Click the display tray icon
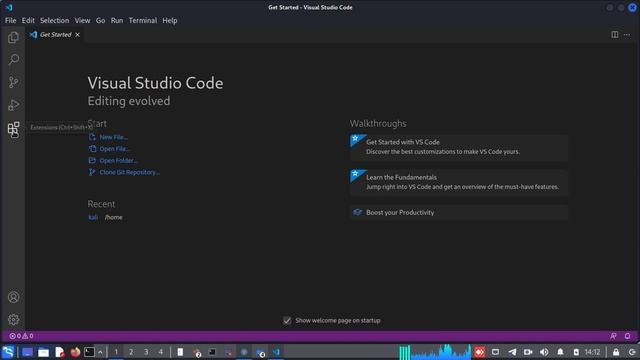The image size is (640, 360). click(496, 352)
